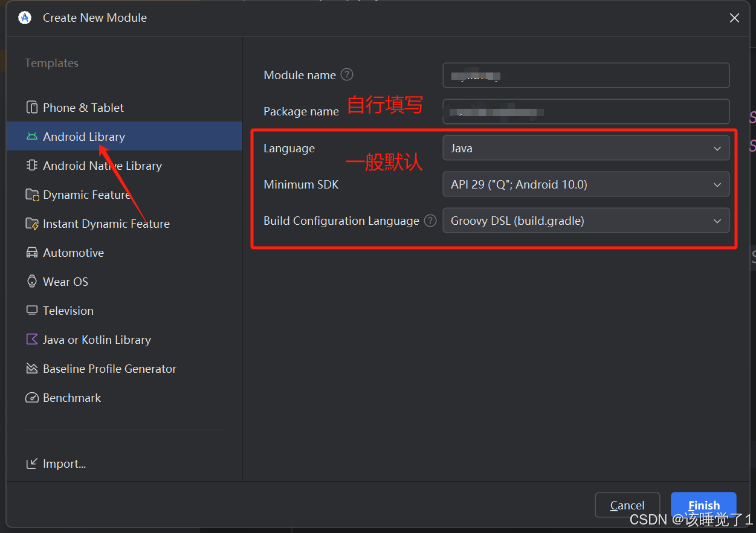Click the Create New Module title text
756x533 pixels.
click(95, 18)
